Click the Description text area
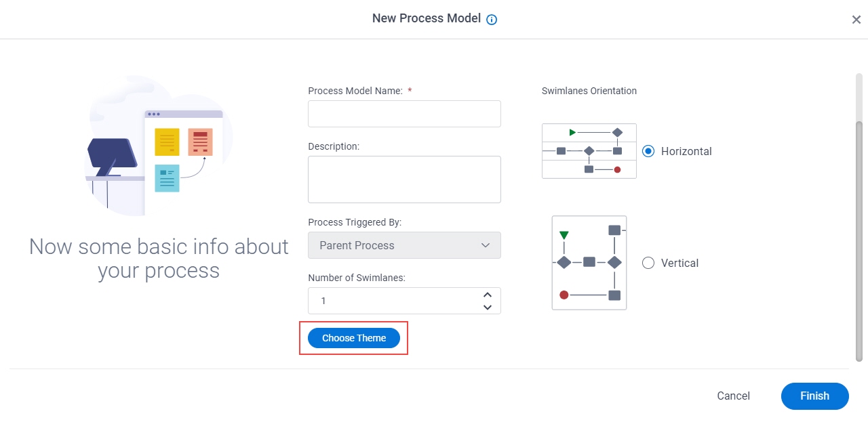Screen dimensions: 868x422 (404, 180)
